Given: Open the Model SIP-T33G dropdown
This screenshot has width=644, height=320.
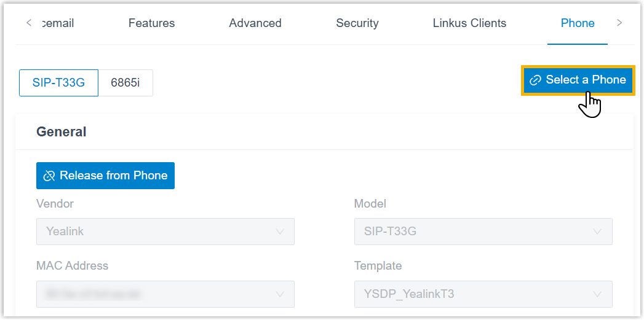Looking at the screenshot, I should point(483,232).
